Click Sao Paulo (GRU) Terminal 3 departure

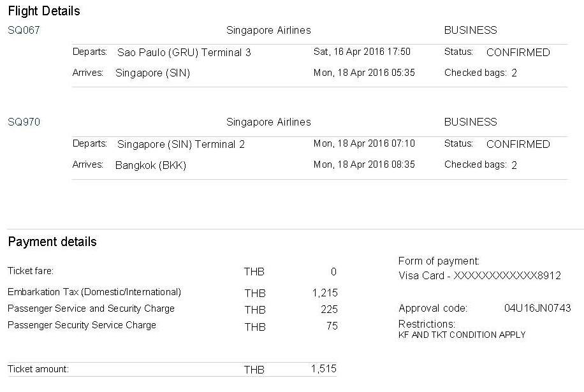click(184, 52)
